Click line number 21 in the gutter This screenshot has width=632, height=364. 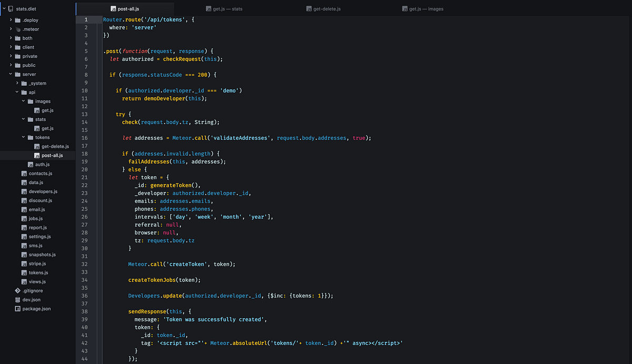[85, 177]
